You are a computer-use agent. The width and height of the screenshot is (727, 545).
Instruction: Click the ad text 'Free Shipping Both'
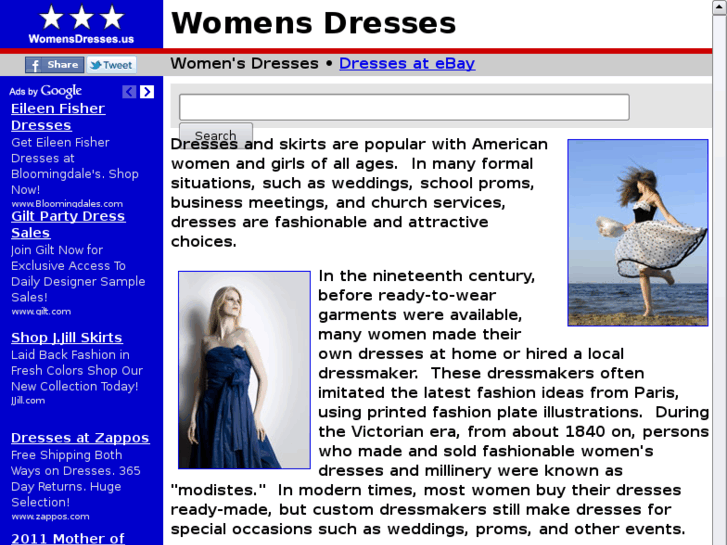67,455
